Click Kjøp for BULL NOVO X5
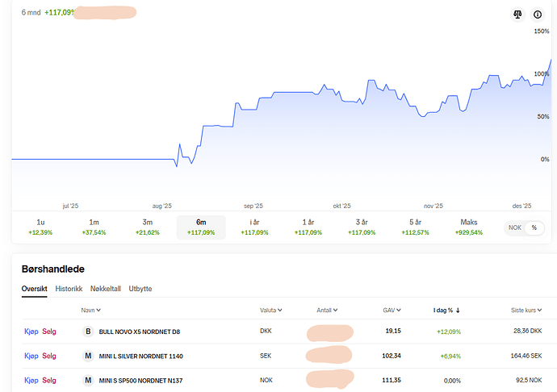The image size is (557, 392). coord(31,332)
